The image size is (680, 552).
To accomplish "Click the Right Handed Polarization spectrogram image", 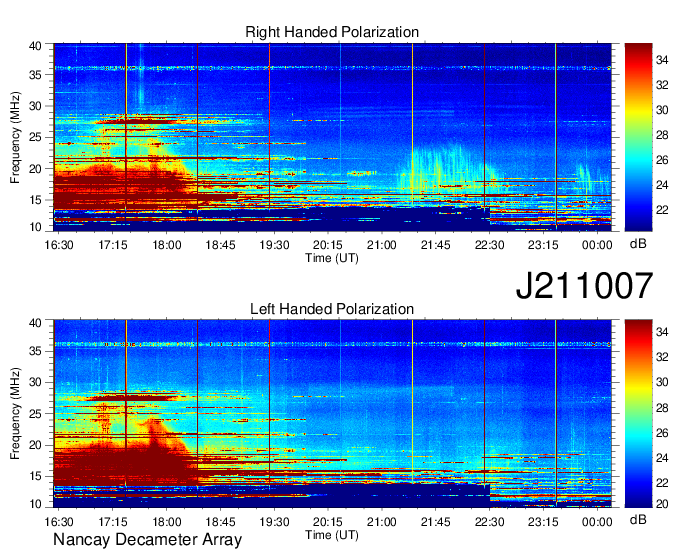I will [x=333, y=137].
